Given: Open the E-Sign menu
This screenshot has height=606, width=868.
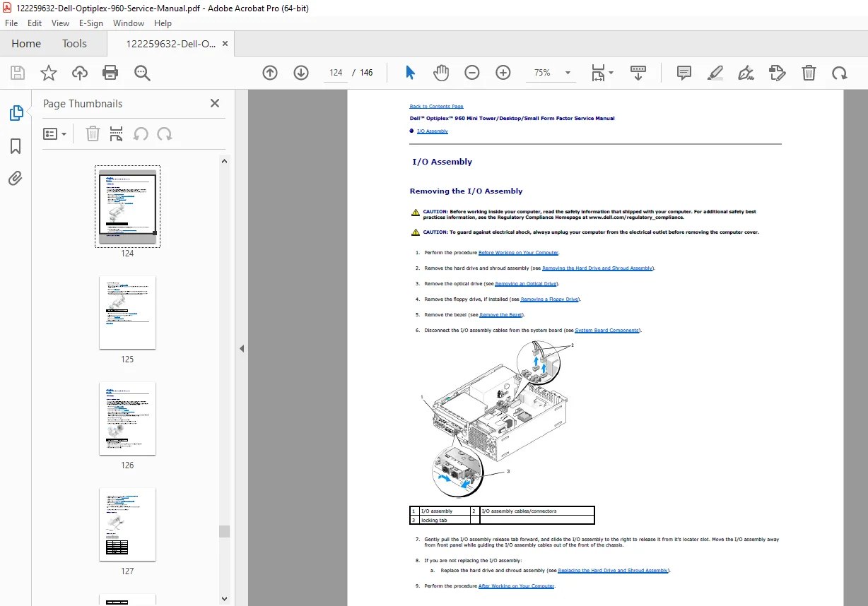Looking at the screenshot, I should [x=91, y=23].
